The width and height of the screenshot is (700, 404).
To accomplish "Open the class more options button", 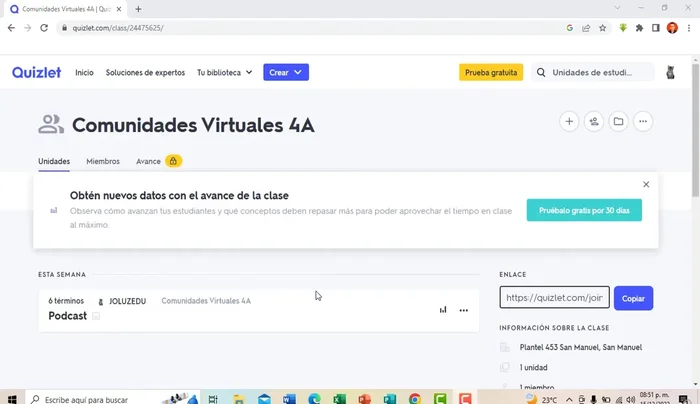I will click(643, 121).
